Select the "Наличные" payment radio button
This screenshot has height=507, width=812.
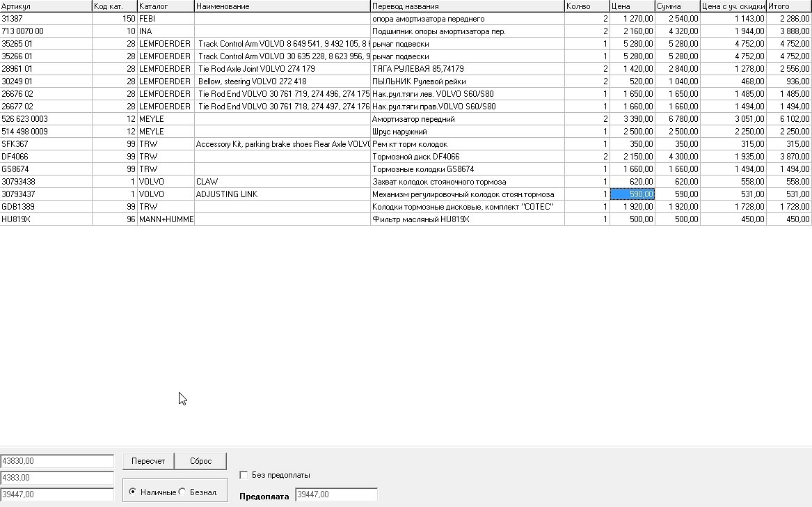[132, 491]
